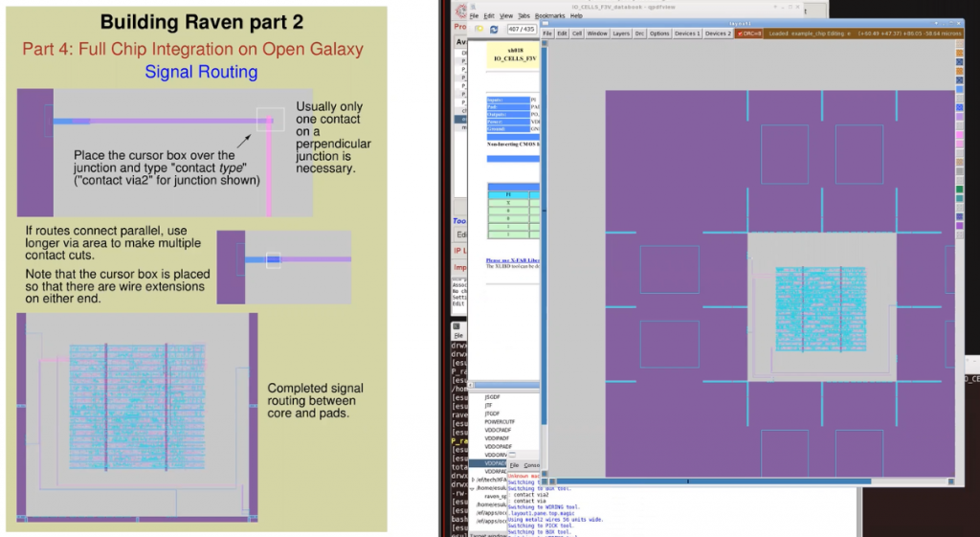Select the green layer icon in Magic palette
Screen dimensions: 980x537
(x=960, y=189)
